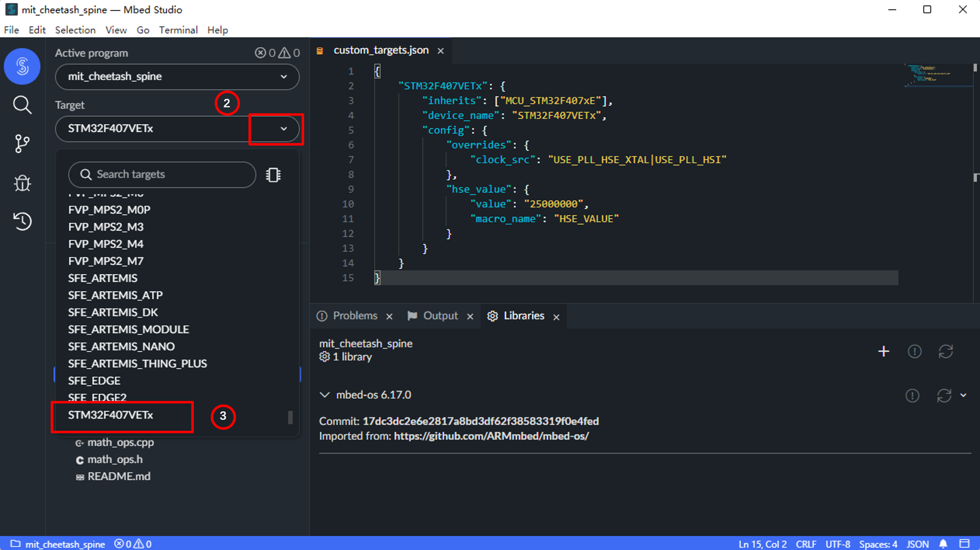
Task: Click the add library plus icon
Action: tap(884, 352)
